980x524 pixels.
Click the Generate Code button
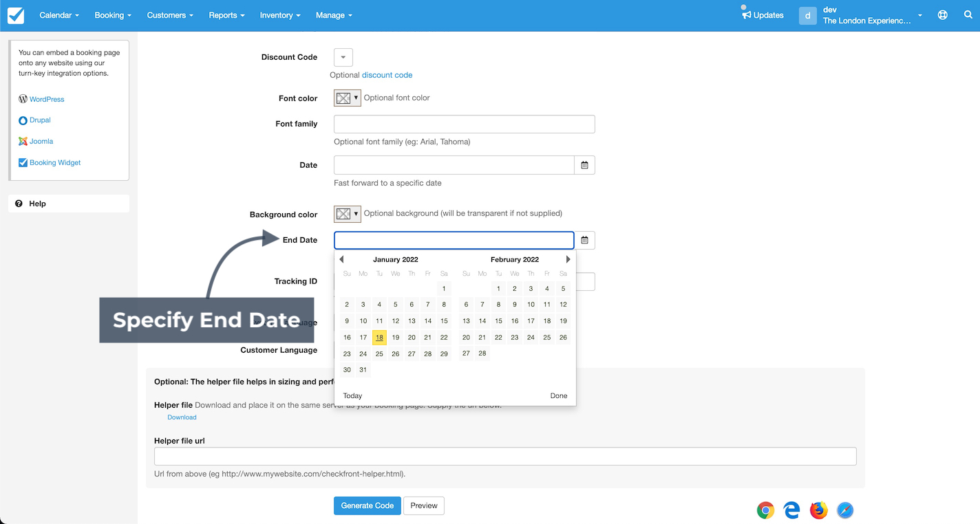coord(367,505)
